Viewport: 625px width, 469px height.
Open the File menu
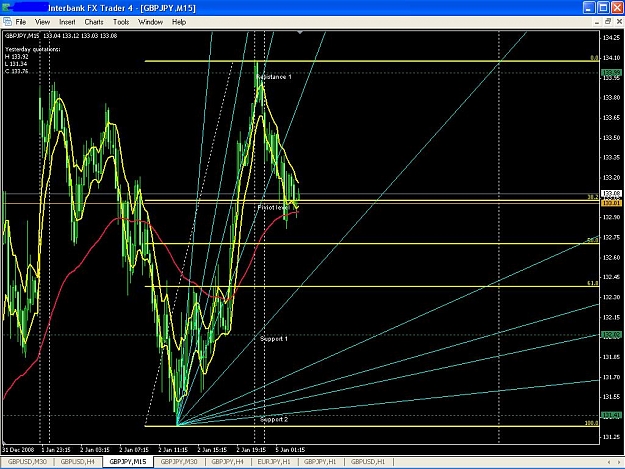tap(21, 22)
